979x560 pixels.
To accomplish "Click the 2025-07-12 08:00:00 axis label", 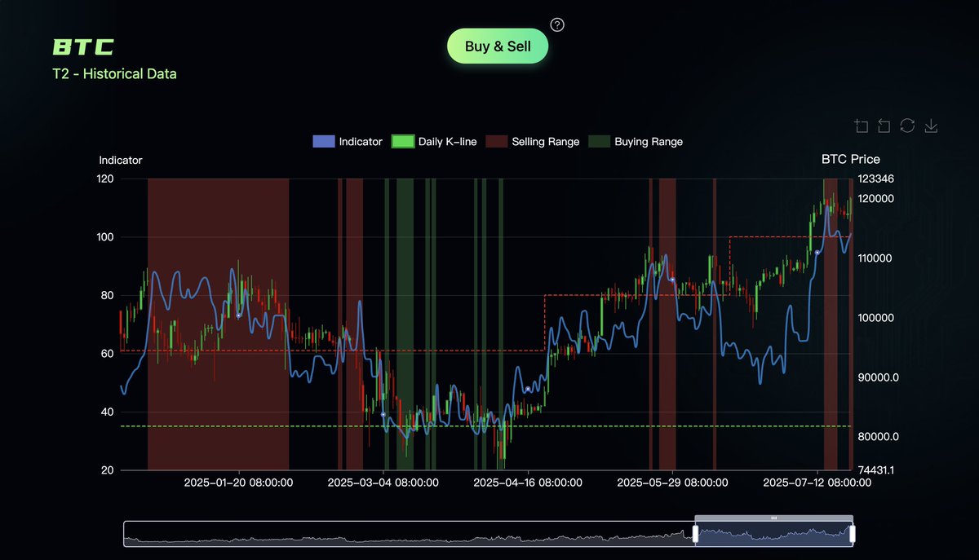I will coord(817,483).
